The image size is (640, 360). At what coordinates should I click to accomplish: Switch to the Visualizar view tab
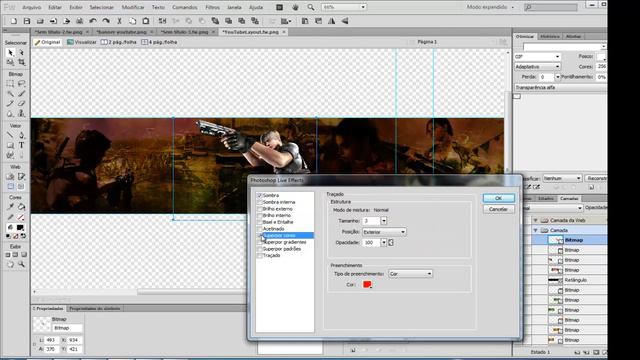click(82, 42)
